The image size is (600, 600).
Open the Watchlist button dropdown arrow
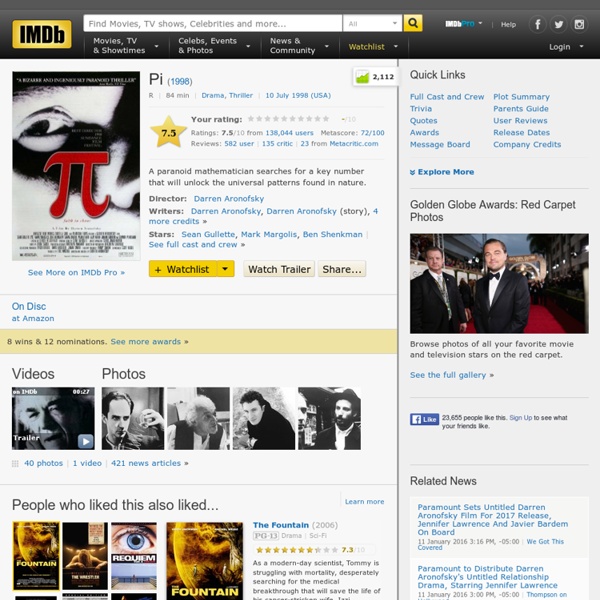225,269
